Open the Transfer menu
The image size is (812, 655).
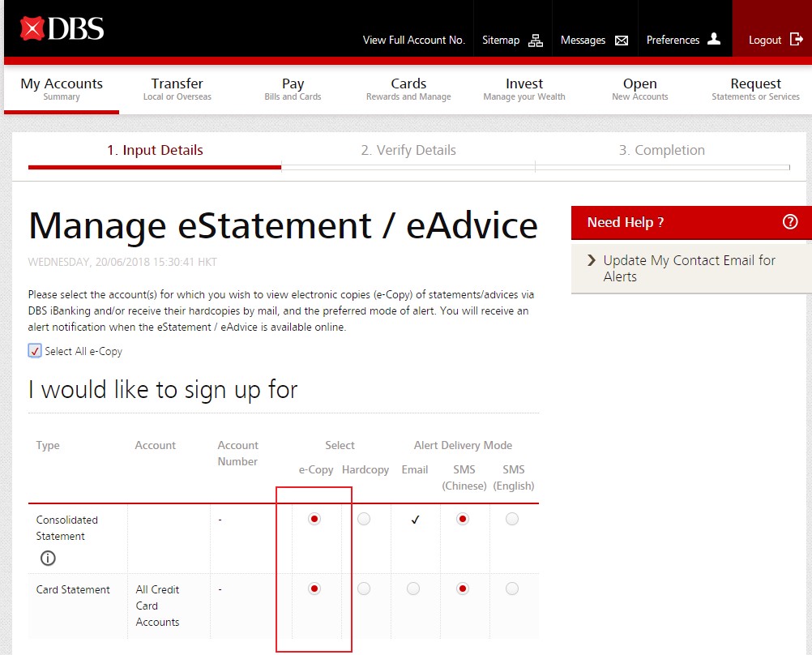[x=177, y=88]
